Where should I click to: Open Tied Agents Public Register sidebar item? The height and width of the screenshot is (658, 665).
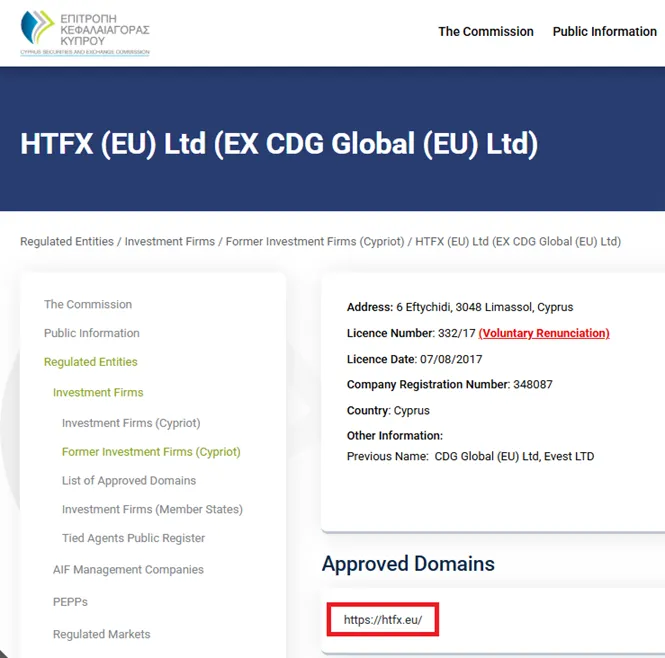133,538
